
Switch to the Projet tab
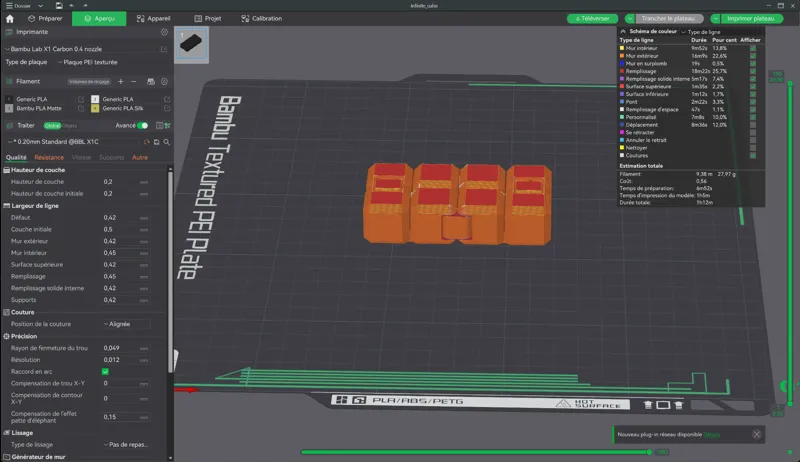pyautogui.click(x=208, y=18)
